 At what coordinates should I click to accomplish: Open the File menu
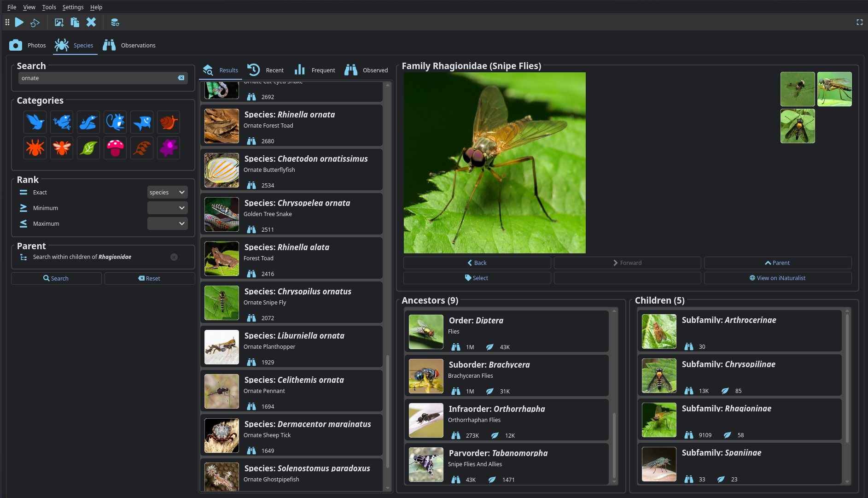pyautogui.click(x=12, y=7)
